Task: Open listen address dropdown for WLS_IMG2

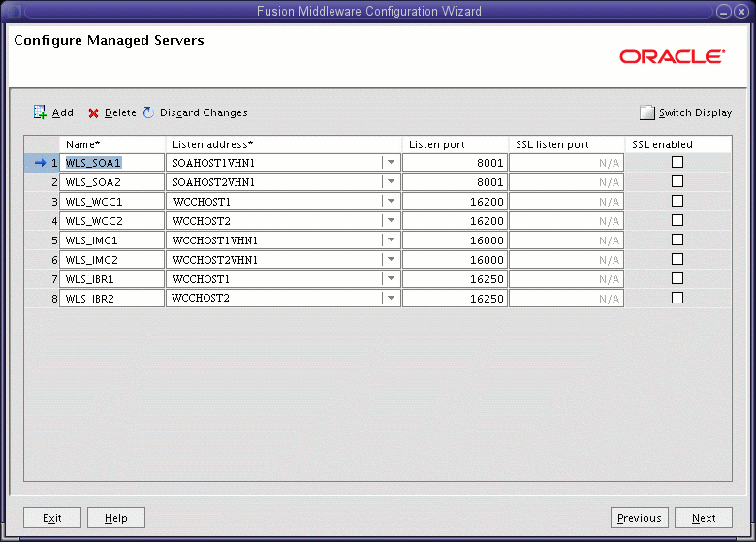Action: pos(391,260)
